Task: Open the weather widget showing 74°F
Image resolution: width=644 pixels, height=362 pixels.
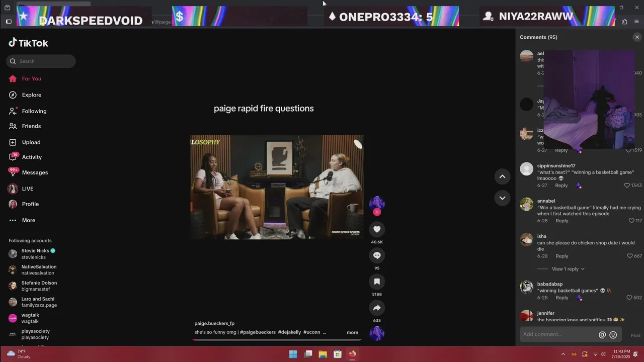Action: point(19,354)
